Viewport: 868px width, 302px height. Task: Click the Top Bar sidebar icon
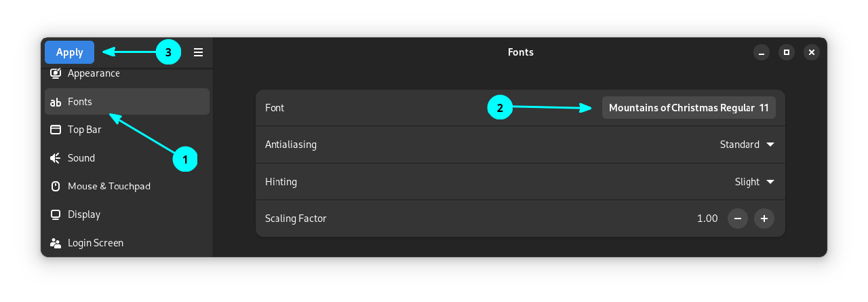pos(56,130)
